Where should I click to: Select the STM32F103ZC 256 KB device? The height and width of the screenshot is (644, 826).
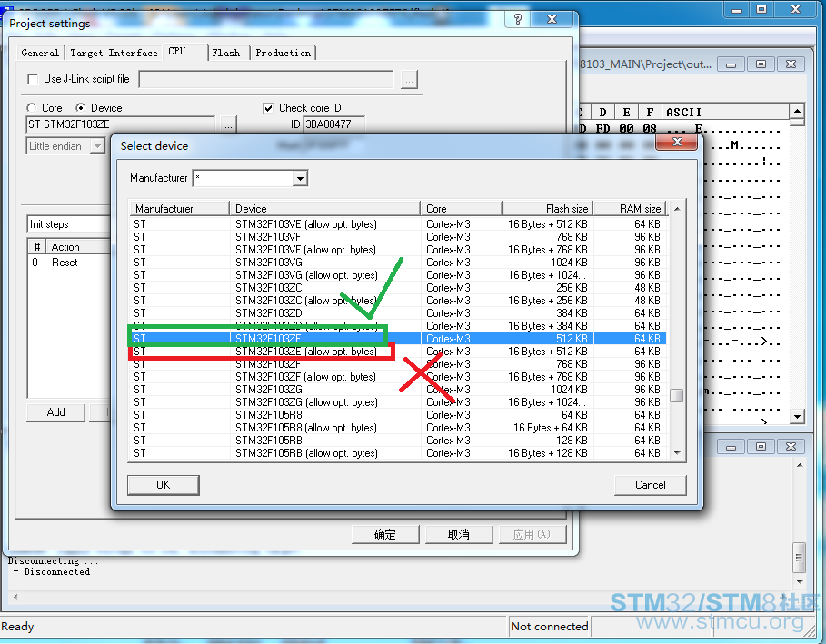(398, 288)
